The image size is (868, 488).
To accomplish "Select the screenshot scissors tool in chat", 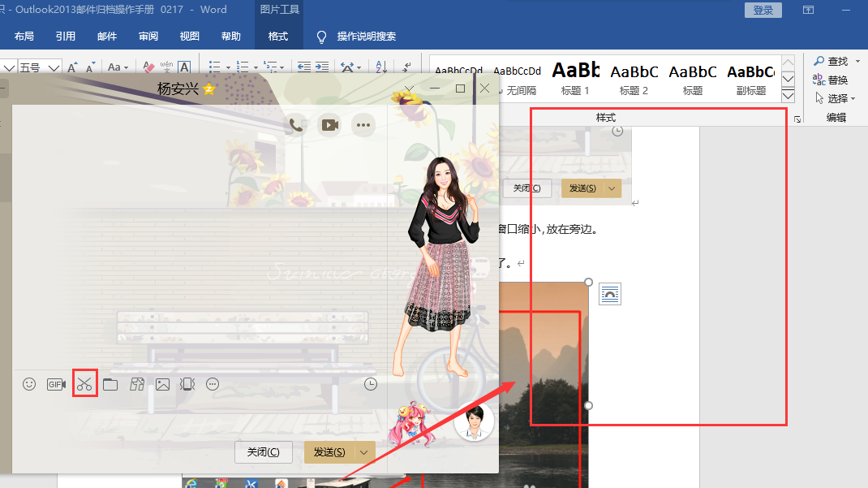I will point(84,384).
